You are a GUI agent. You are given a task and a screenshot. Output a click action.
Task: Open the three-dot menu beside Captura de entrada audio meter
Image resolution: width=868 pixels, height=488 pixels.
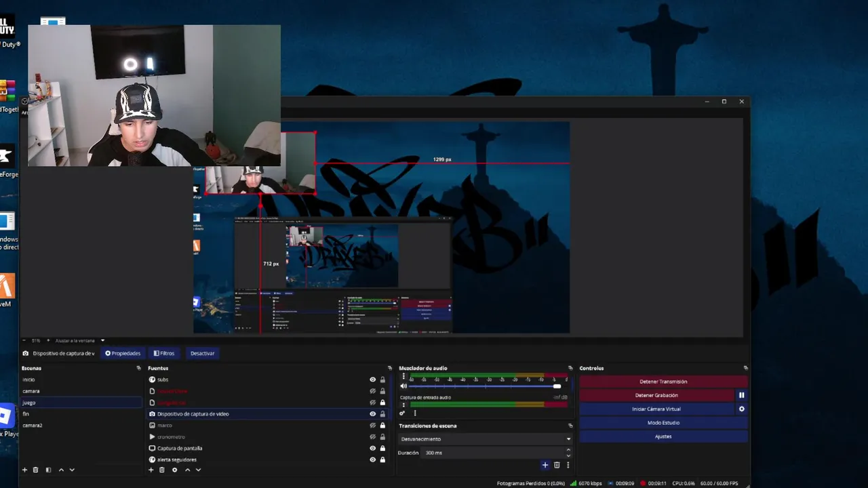tap(403, 405)
